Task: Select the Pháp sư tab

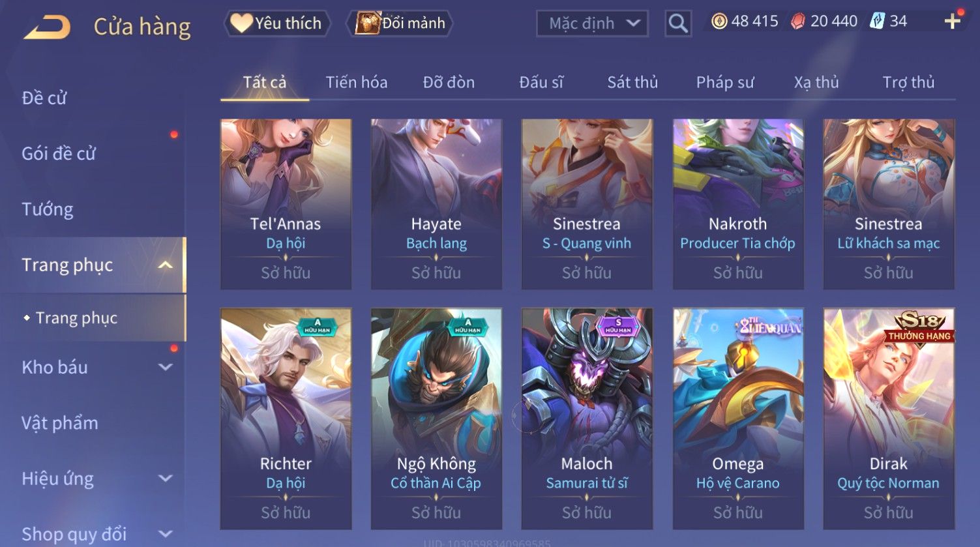Action: [725, 82]
